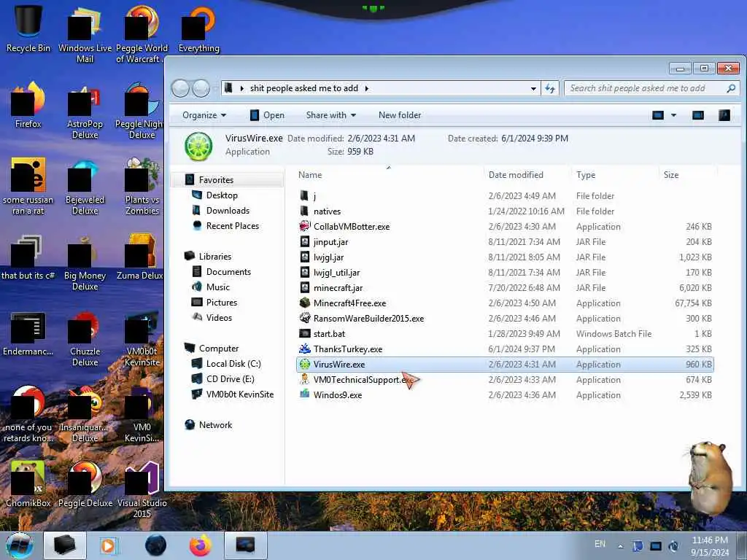Click the EN language indicator
Screen dimensions: 747x560
pyautogui.click(x=600, y=544)
